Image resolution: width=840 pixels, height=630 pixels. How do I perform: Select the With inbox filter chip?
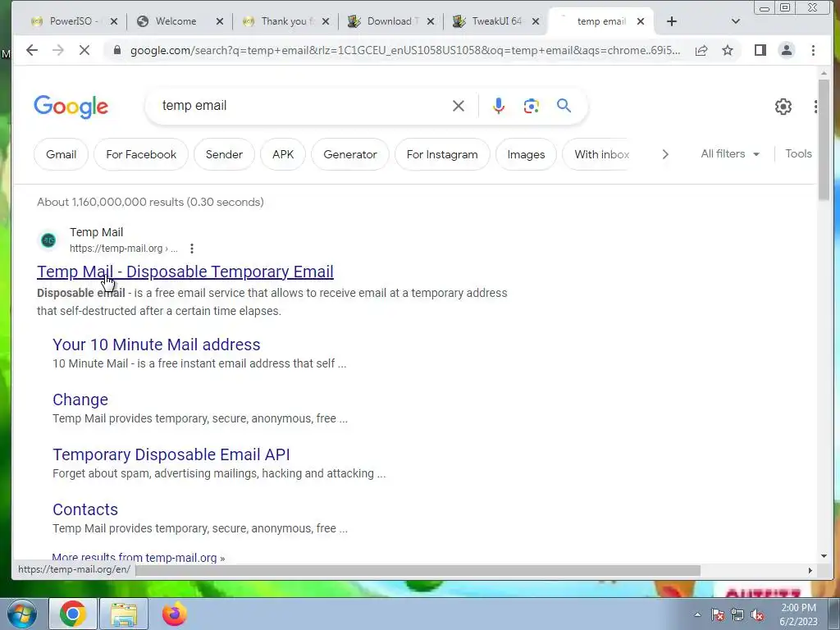pyautogui.click(x=596, y=154)
